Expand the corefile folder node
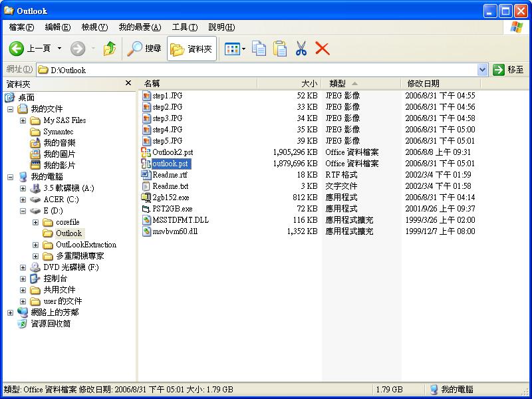Image resolution: width=532 pixels, height=399 pixels. [x=35, y=223]
